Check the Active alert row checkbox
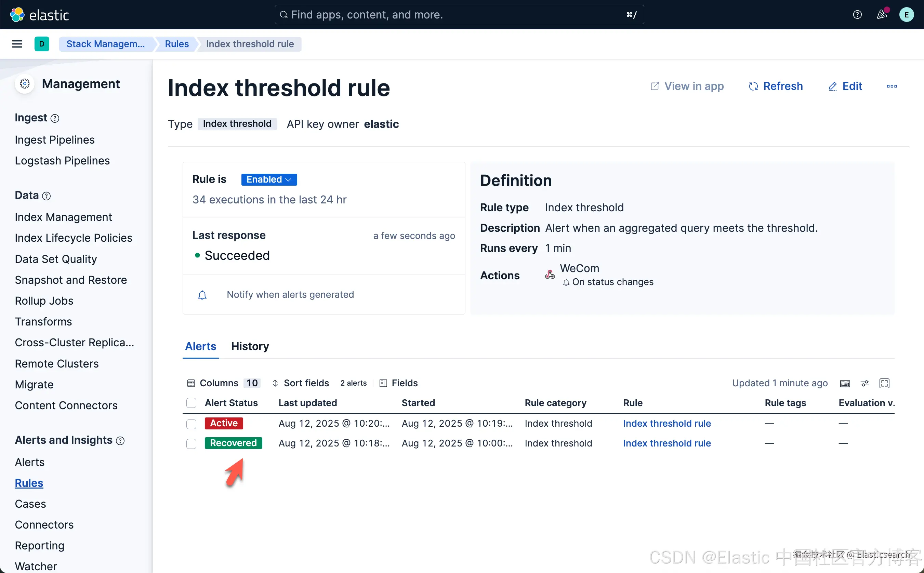 [x=192, y=424]
